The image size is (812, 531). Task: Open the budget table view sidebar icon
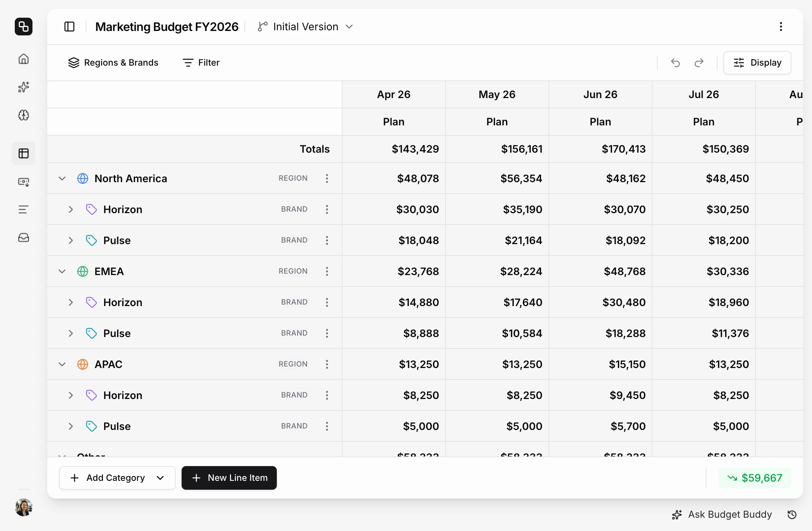pyautogui.click(x=24, y=153)
